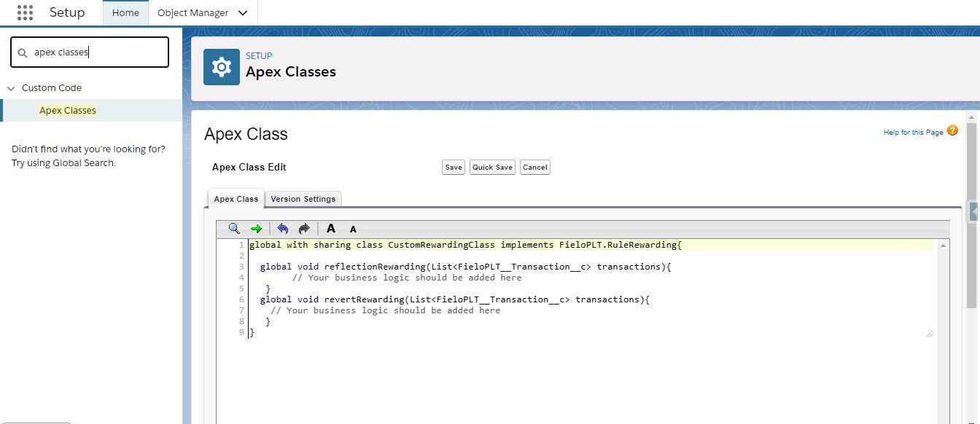This screenshot has height=424, width=980.
Task: Switch to the Home tab
Action: 125,13
